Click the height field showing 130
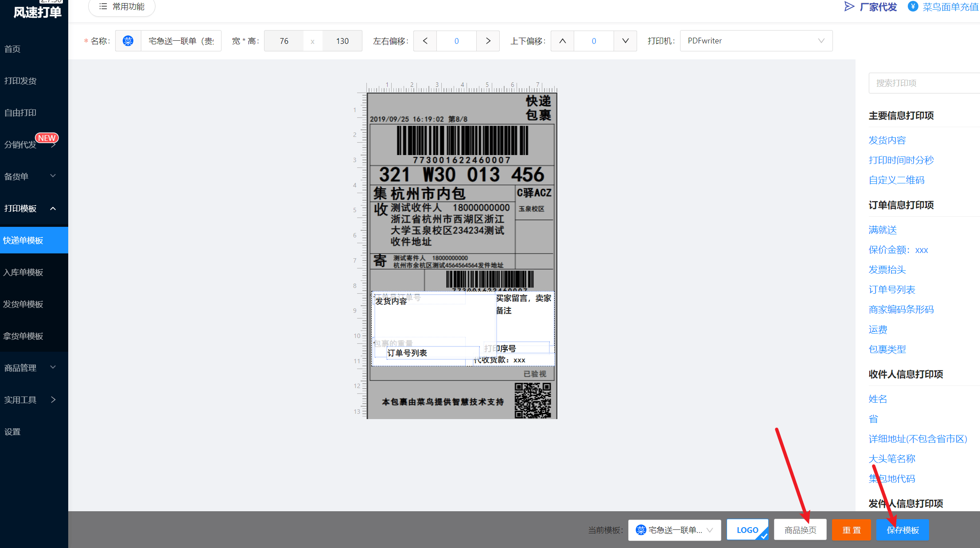 342,41
